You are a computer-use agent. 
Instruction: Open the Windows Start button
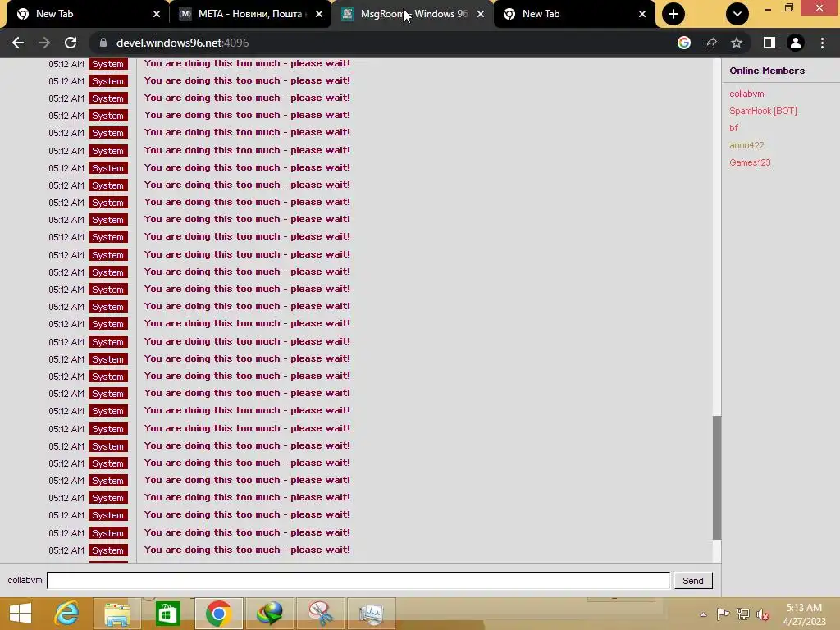point(21,614)
